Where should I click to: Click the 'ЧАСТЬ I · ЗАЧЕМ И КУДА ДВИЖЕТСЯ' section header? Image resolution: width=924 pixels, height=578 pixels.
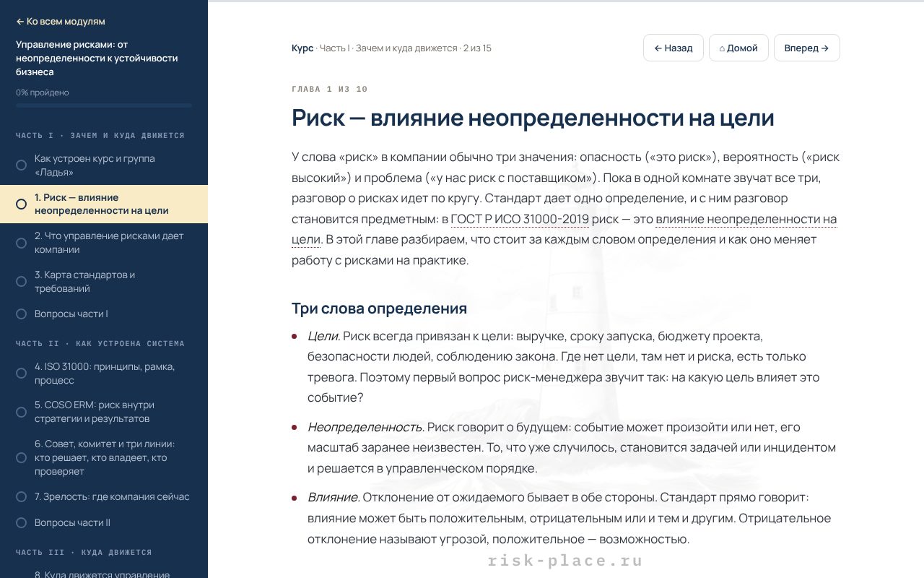pos(100,135)
